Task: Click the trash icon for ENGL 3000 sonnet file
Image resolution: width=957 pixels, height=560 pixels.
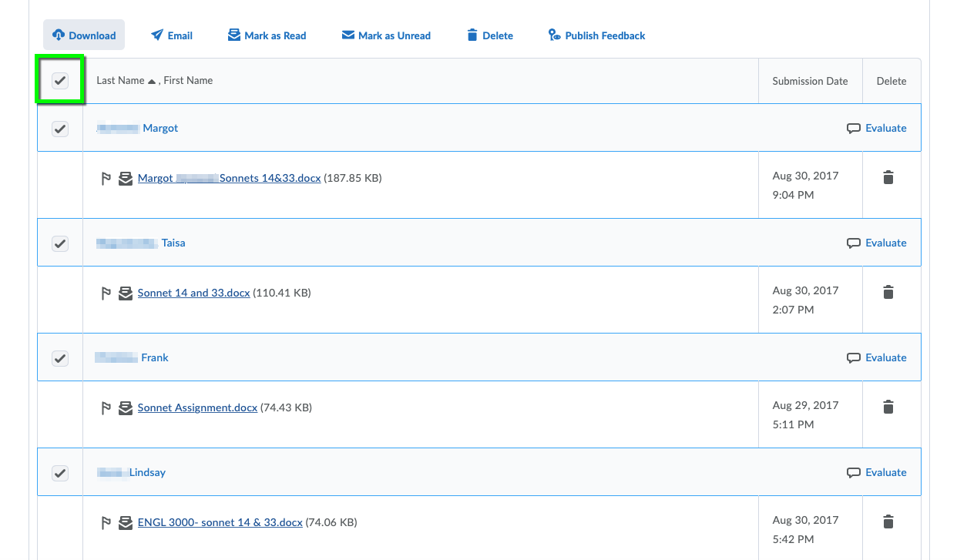Action: click(888, 522)
